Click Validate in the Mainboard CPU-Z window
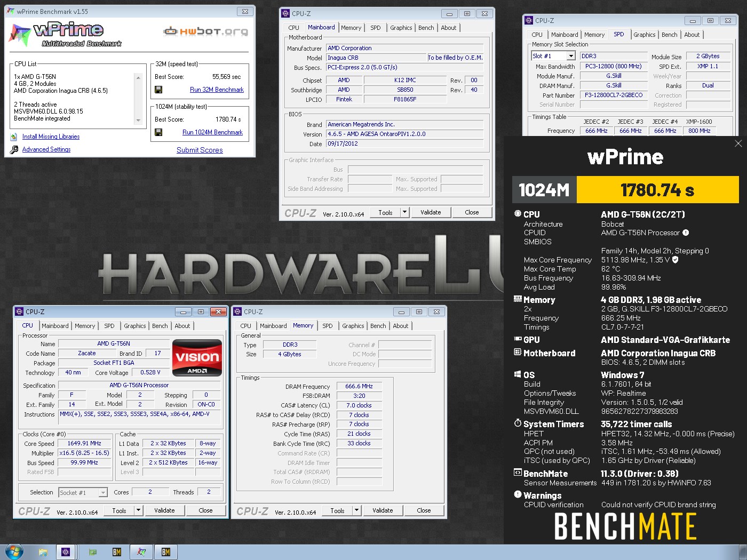The image size is (747, 560). [431, 212]
